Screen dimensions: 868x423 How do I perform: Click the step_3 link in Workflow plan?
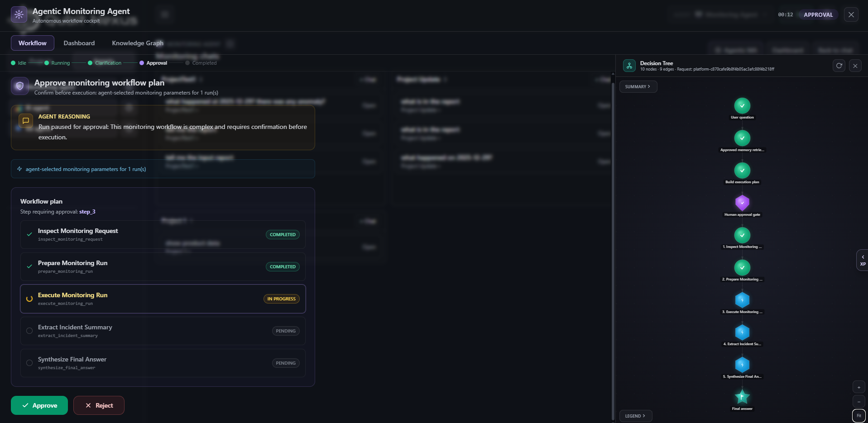click(x=87, y=212)
